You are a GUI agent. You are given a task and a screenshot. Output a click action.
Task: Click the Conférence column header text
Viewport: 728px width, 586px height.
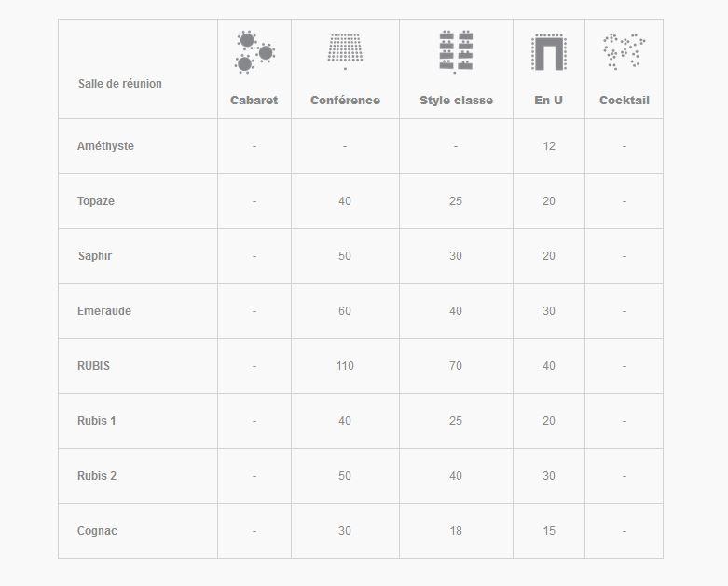345,101
